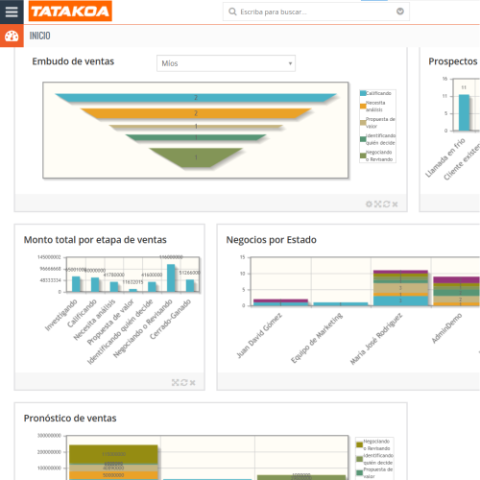The height and width of the screenshot is (480, 480).
Task: Maximize Monto total por etapa de ventas widget
Action: 175,382
